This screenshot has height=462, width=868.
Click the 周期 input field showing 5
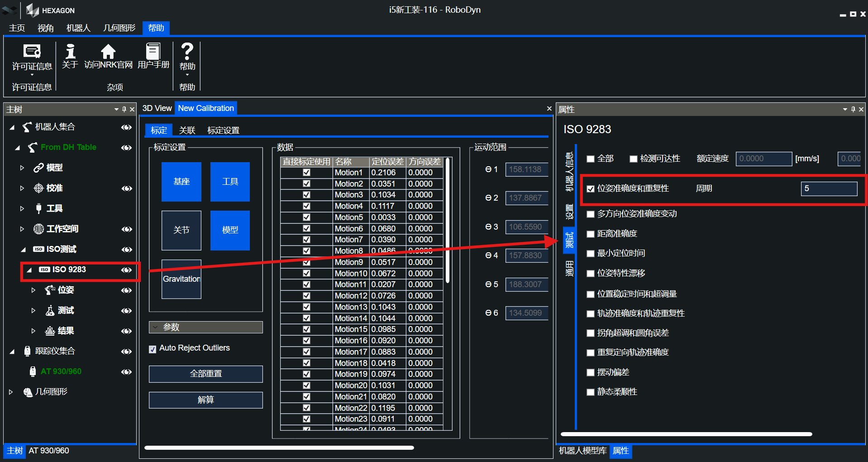829,188
